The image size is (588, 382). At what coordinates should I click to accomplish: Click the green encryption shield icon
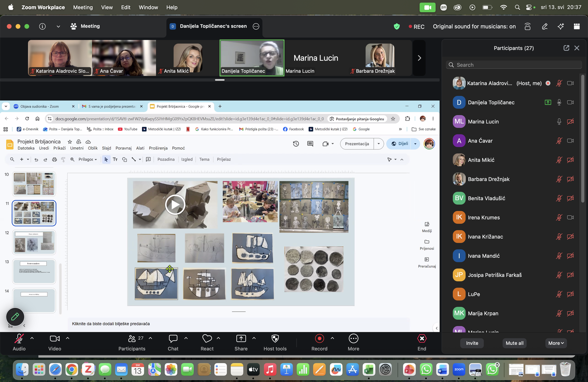397,26
